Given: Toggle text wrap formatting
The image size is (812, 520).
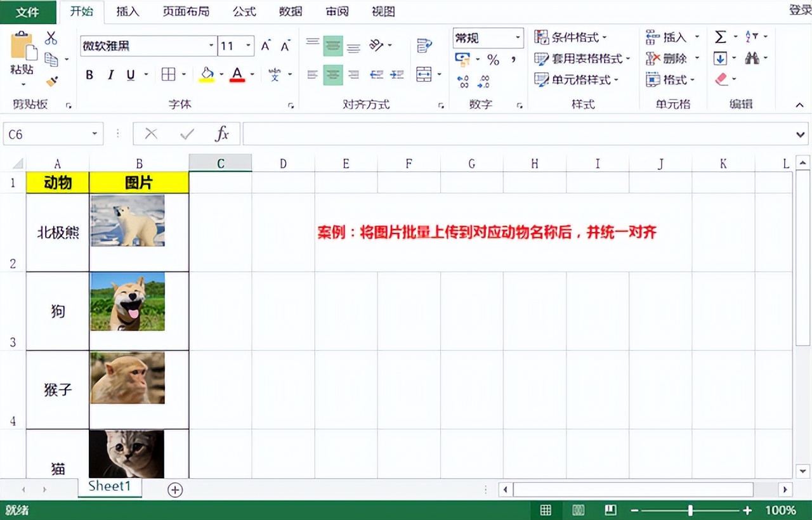Looking at the screenshot, I should (424, 46).
